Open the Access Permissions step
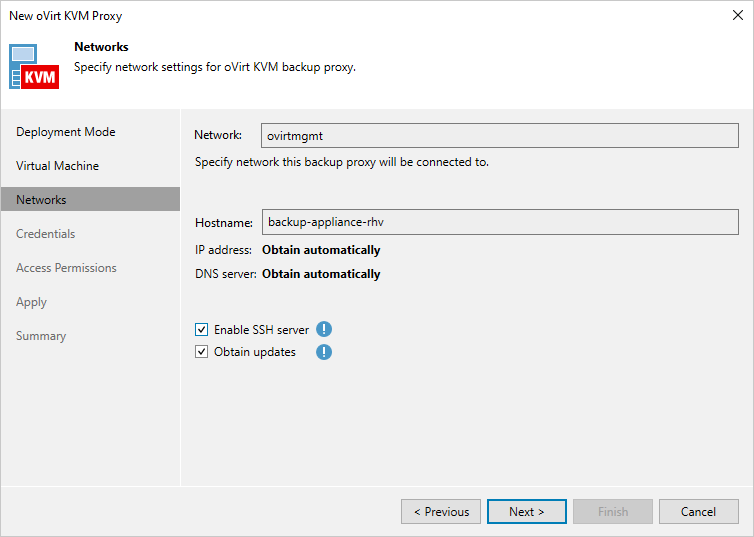The height and width of the screenshot is (537, 754). point(66,268)
